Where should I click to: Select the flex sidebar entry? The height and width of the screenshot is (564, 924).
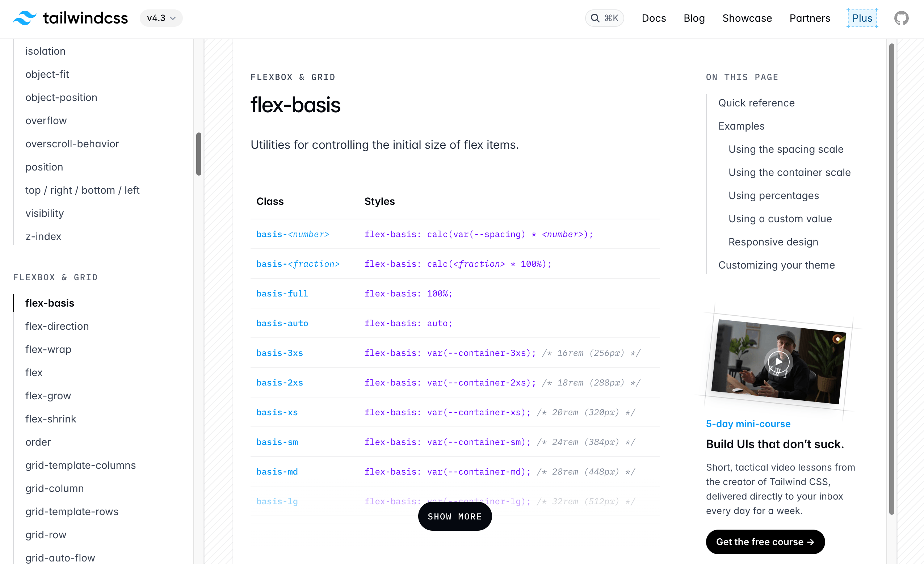coord(34,373)
